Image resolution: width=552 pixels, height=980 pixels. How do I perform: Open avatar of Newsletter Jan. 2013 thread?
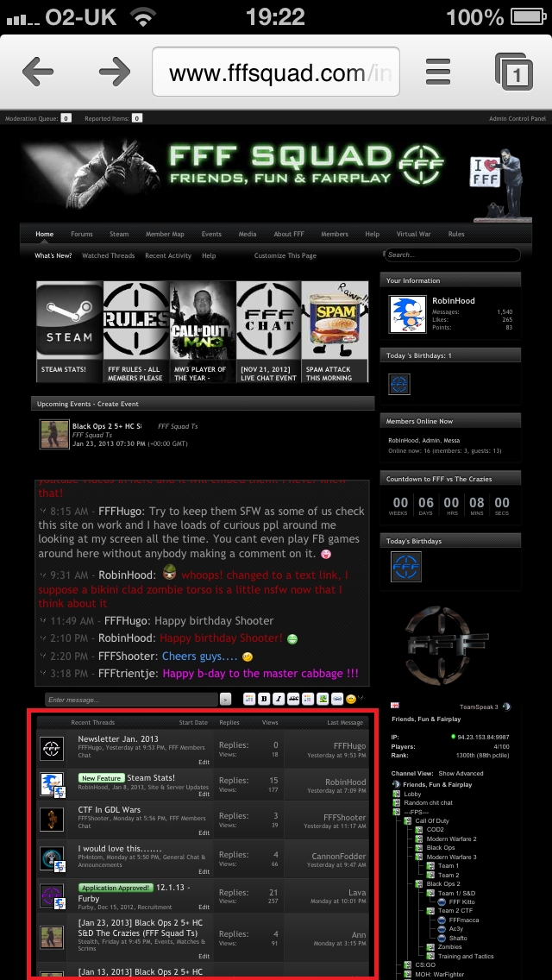(52, 748)
